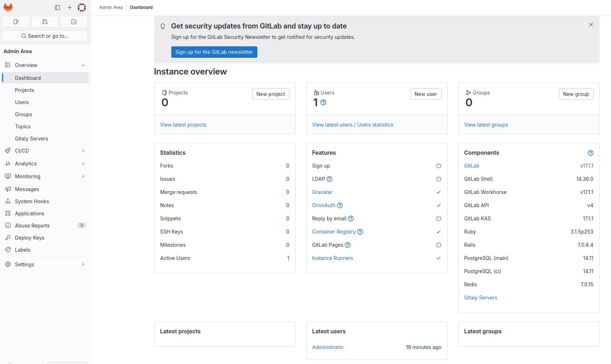Image resolution: width=611 pixels, height=364 pixels.
Task: Click the LDAP power status icon
Action: 439,179
